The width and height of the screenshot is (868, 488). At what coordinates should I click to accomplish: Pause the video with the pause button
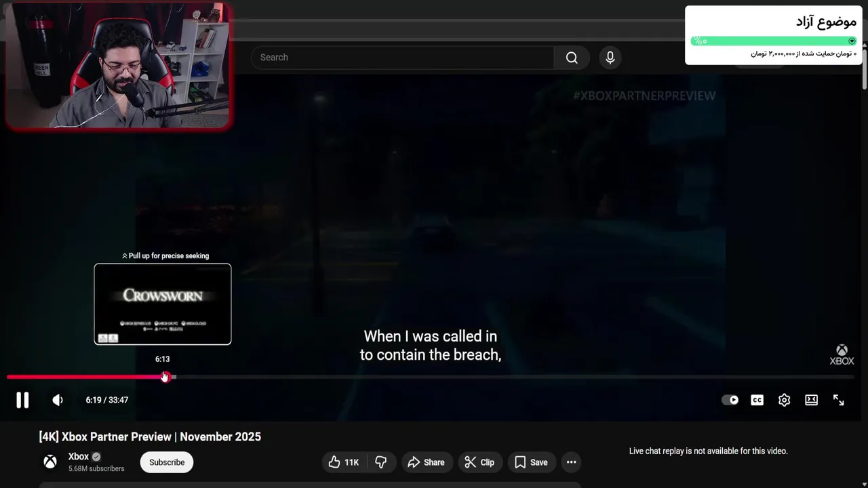(x=22, y=400)
